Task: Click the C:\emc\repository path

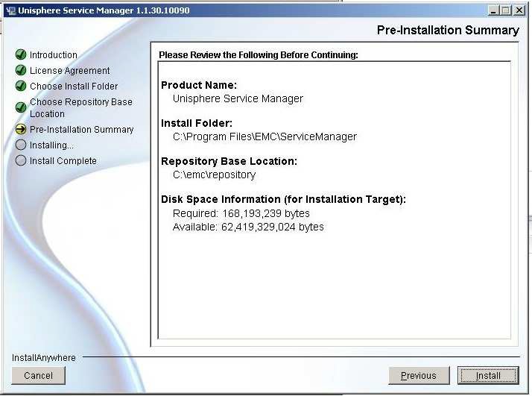Action: pyautogui.click(x=214, y=175)
